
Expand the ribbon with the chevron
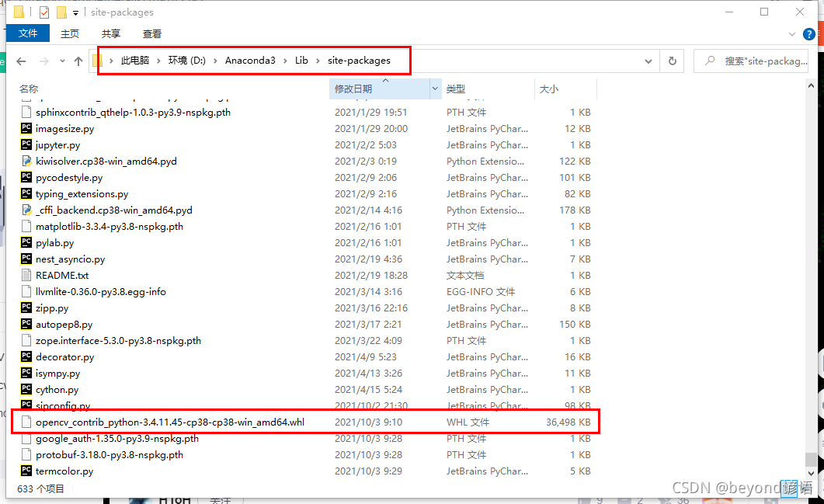pyautogui.click(x=792, y=34)
